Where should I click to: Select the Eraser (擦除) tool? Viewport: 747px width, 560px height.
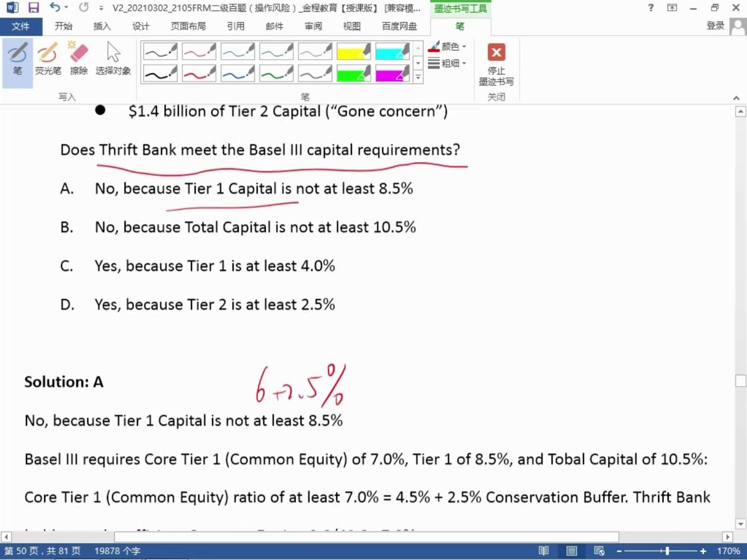[x=79, y=59]
